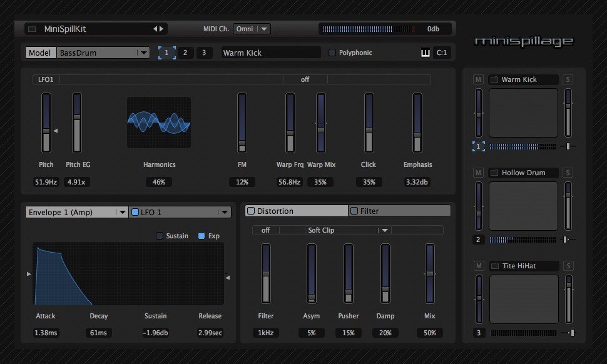Image resolution: width=607 pixels, height=364 pixels.
Task: Enable the Polyphonic checkbox
Action: (x=332, y=53)
